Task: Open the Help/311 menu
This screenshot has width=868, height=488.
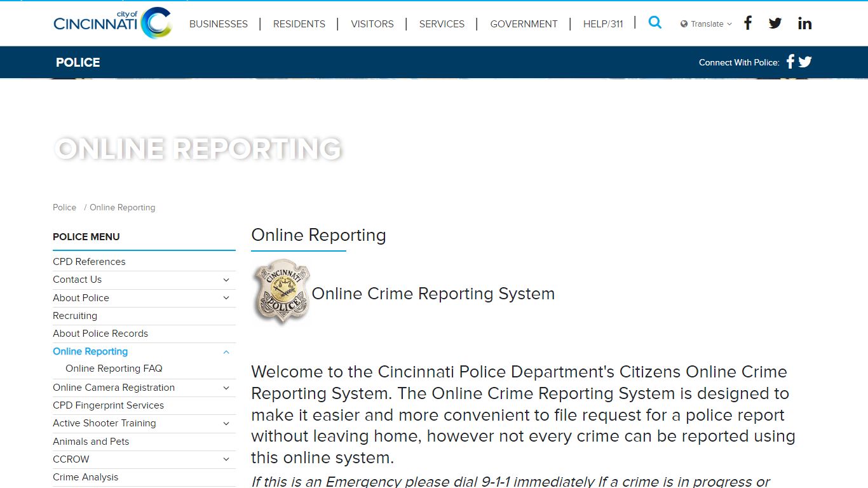Action: click(603, 24)
